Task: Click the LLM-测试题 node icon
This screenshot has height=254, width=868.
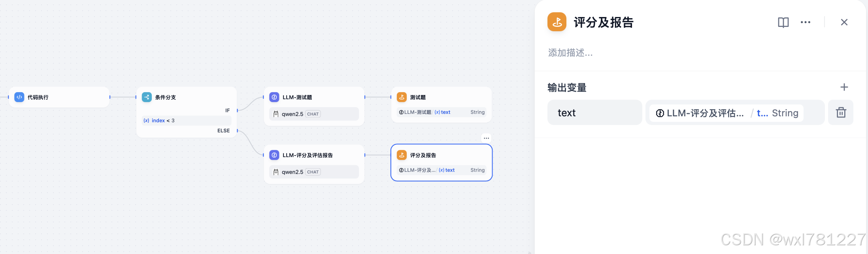Action: point(274,97)
